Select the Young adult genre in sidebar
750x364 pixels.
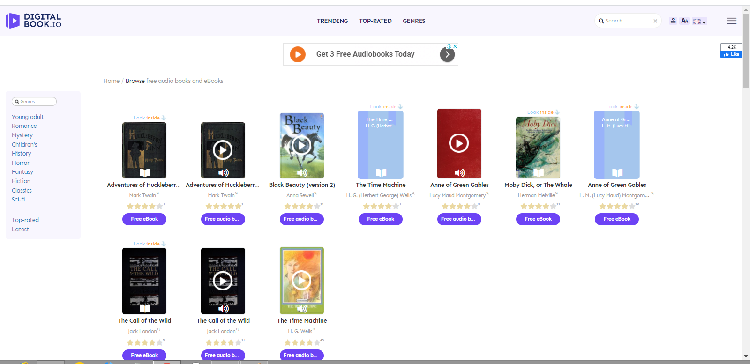coord(28,117)
